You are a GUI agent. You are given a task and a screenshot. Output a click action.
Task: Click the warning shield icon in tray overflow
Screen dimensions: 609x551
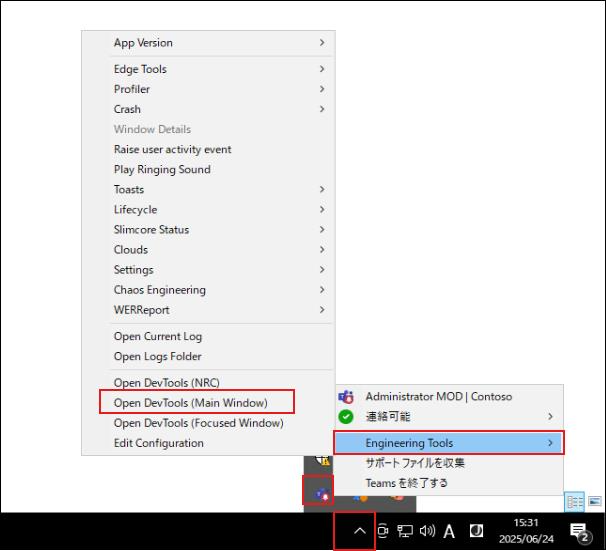[x=323, y=461]
